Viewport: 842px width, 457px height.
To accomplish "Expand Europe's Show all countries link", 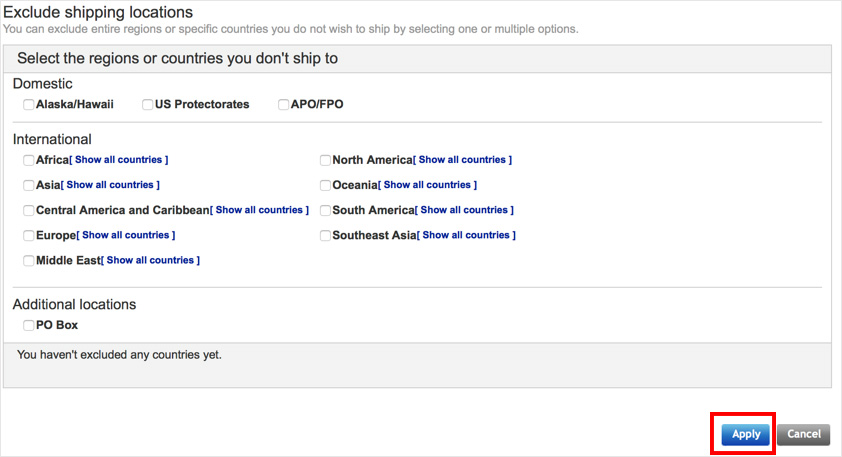I will pos(126,235).
